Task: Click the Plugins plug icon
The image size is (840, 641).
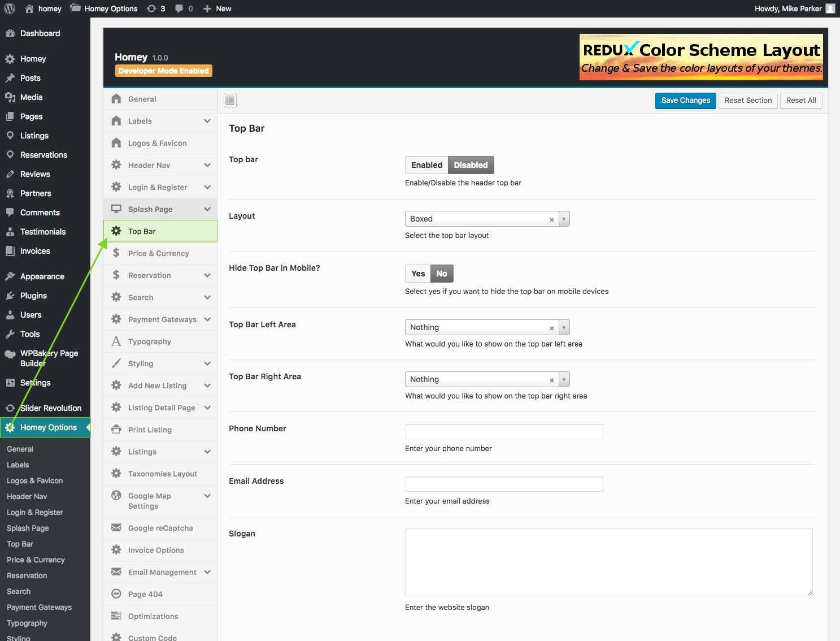Action: [x=10, y=296]
